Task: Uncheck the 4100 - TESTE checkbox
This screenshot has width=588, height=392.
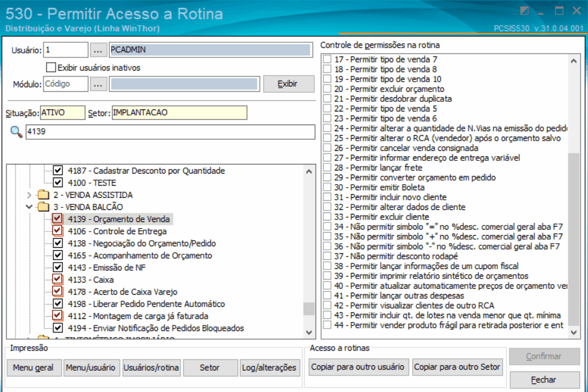Action: tap(58, 183)
